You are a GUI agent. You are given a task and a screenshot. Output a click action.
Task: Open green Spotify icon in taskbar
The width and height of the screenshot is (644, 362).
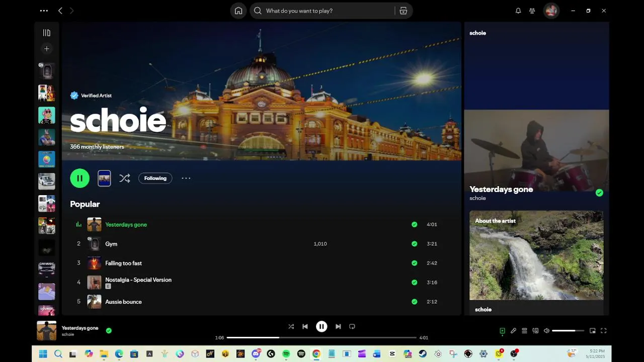point(286,354)
